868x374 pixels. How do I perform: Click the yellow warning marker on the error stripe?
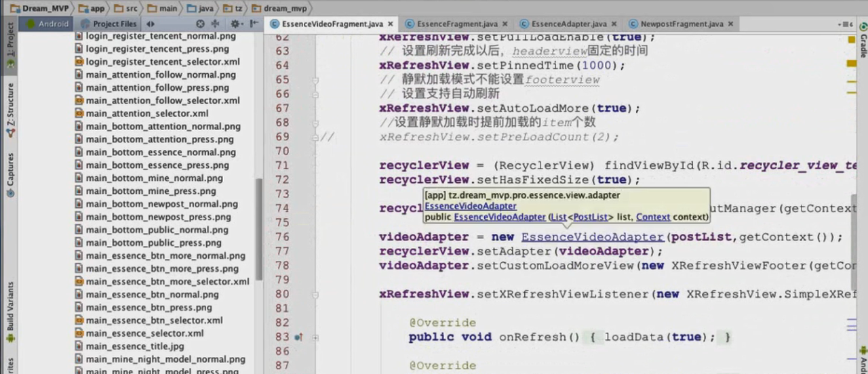coord(851,63)
